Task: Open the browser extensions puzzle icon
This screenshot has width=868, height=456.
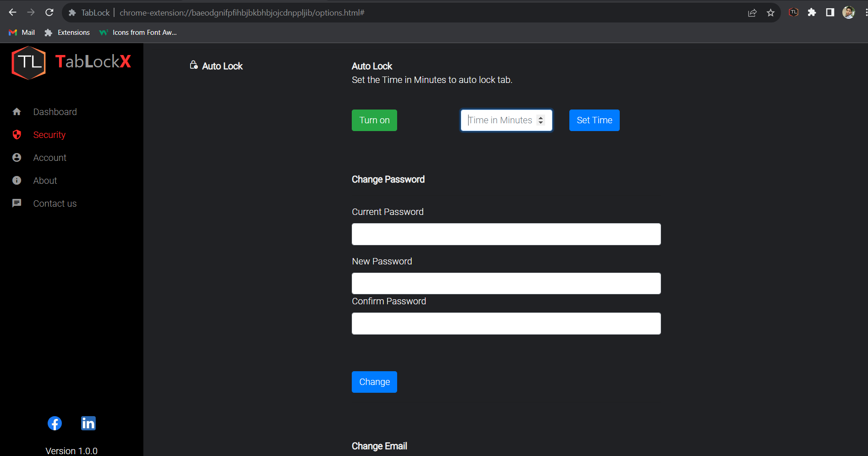Action: tap(812, 12)
